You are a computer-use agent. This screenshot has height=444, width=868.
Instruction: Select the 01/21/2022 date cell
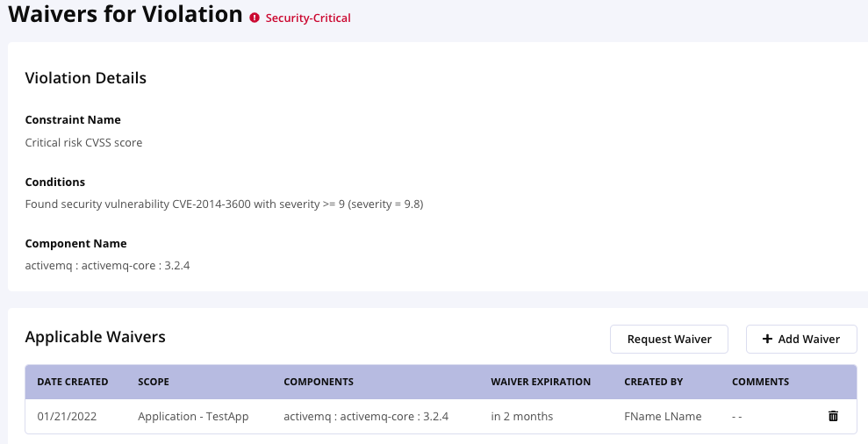[x=67, y=417]
